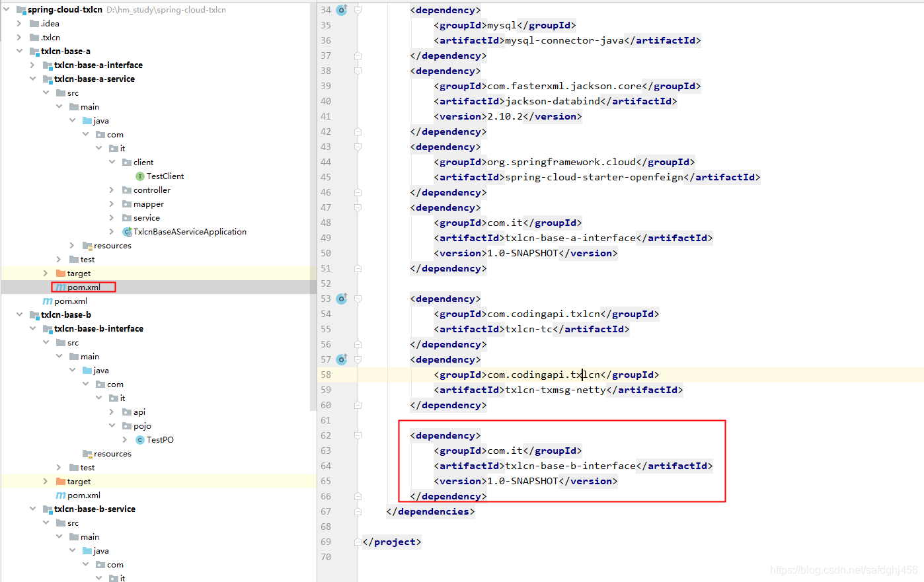Screen dimensions: 924x582
Task: Fold the dependency block starting at line 43
Action: (358, 147)
